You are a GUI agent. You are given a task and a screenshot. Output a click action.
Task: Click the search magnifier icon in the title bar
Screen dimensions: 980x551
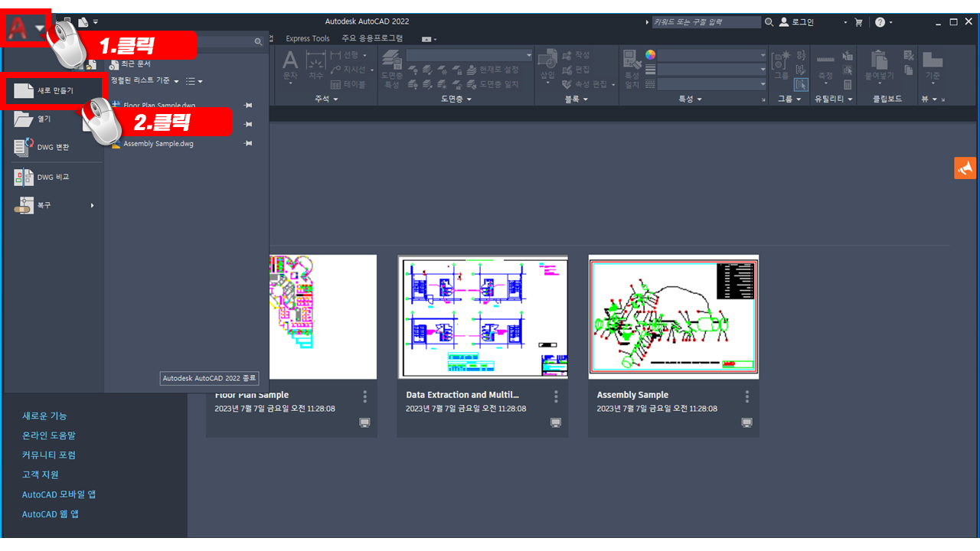coord(769,22)
